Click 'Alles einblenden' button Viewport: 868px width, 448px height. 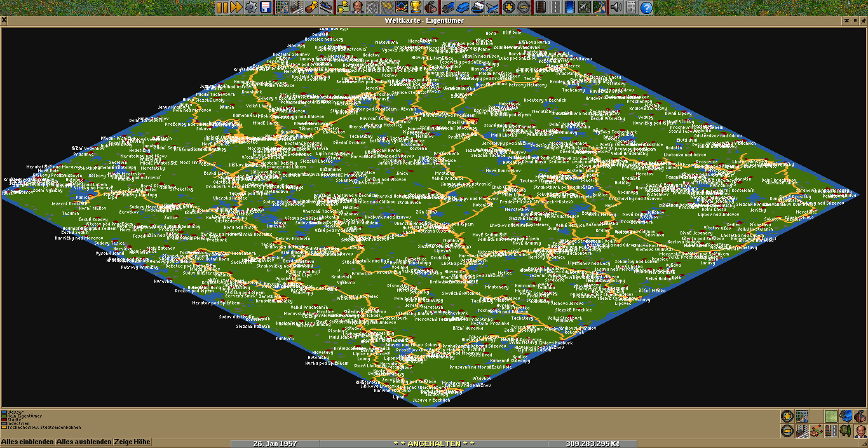click(27, 442)
